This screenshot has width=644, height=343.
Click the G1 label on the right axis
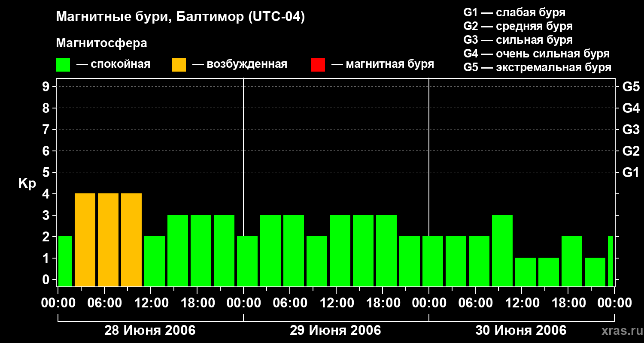coord(631,173)
